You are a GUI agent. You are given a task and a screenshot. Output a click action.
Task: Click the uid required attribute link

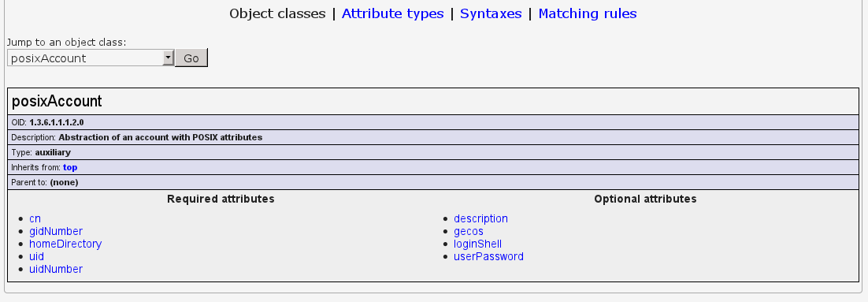(x=36, y=257)
